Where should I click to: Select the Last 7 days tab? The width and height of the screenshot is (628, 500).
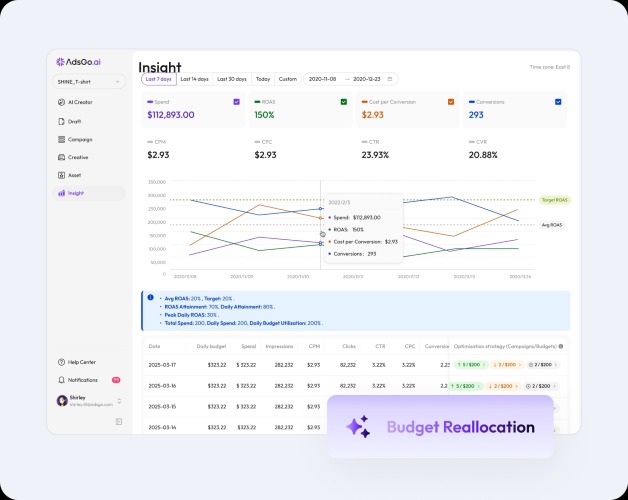pos(159,79)
